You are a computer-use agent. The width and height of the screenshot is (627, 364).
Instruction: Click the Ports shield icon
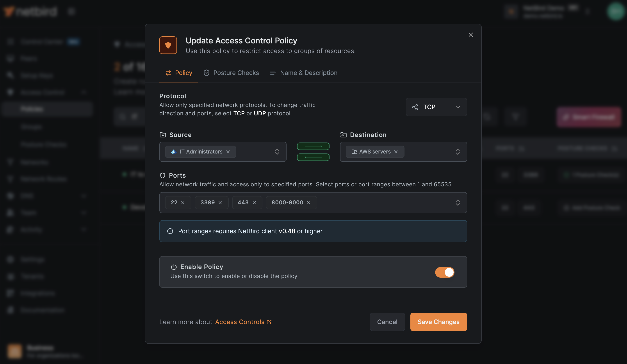coord(163,175)
